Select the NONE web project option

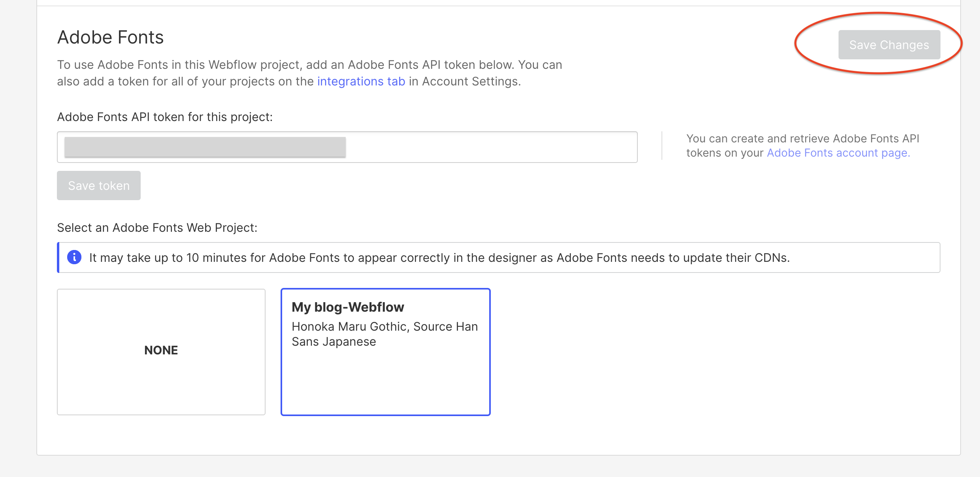161,352
